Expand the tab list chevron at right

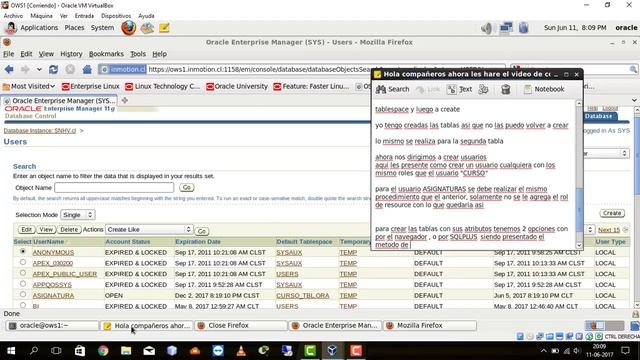[634, 100]
